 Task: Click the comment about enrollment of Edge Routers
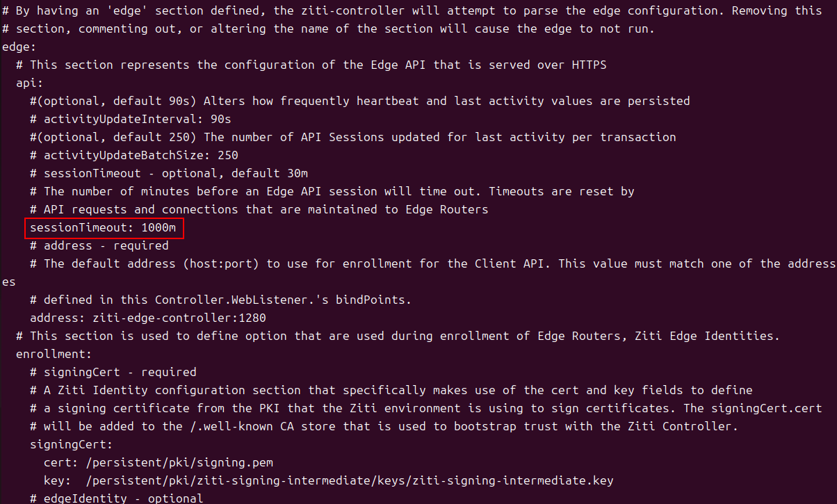398,336
